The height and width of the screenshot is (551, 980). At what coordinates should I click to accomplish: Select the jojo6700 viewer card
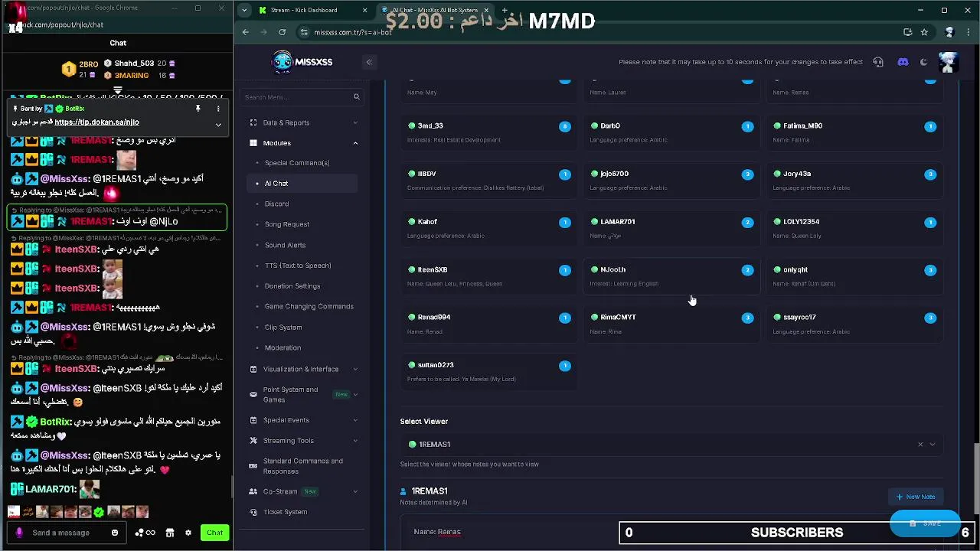pos(671,181)
